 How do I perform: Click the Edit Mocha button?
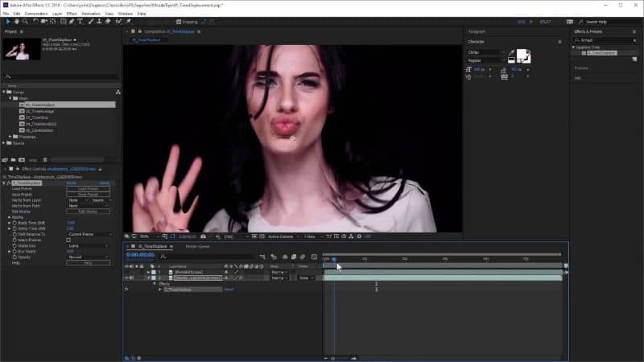coord(88,212)
